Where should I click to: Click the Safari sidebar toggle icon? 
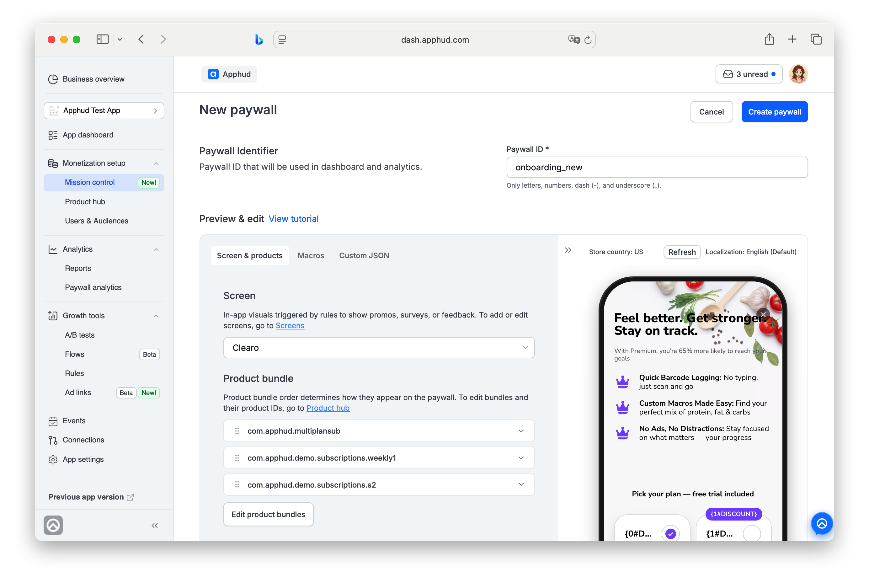(x=103, y=39)
